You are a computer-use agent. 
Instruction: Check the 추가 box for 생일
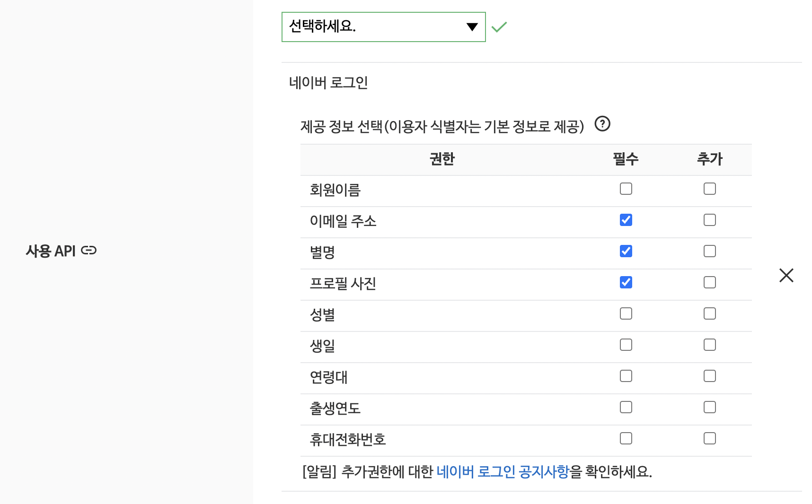[x=709, y=345]
